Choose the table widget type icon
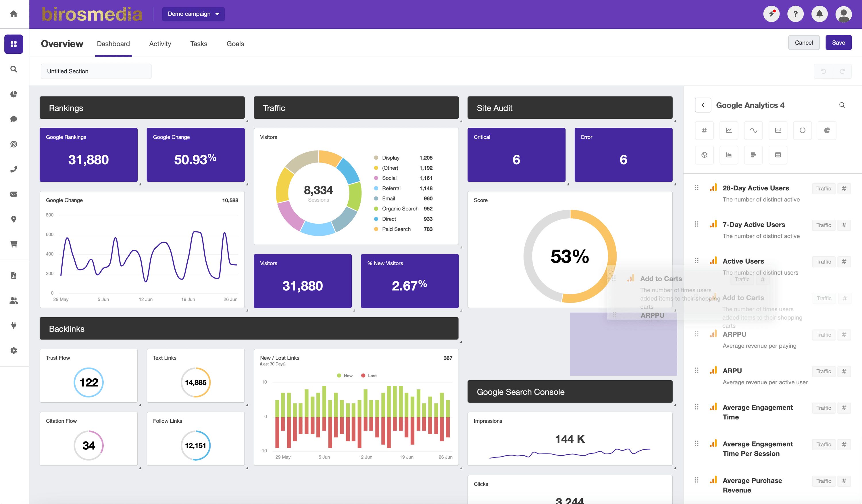This screenshot has height=504, width=862. pyautogui.click(x=778, y=155)
